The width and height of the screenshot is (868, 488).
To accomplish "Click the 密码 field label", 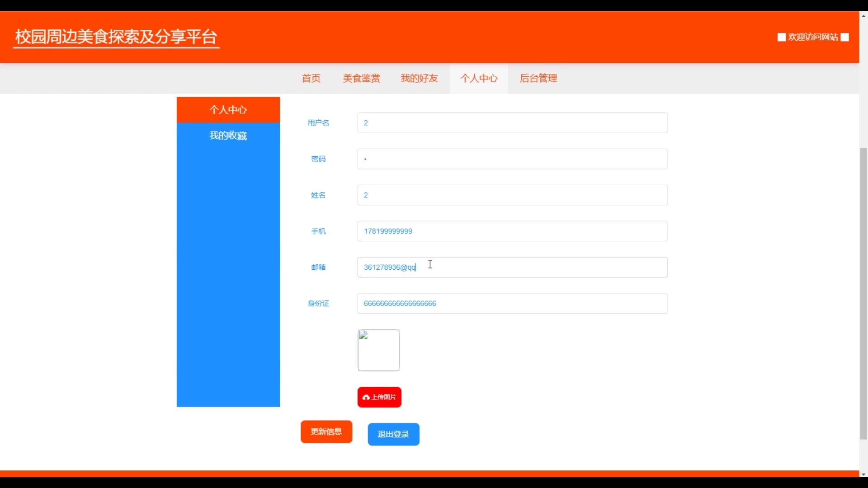I will pos(318,159).
